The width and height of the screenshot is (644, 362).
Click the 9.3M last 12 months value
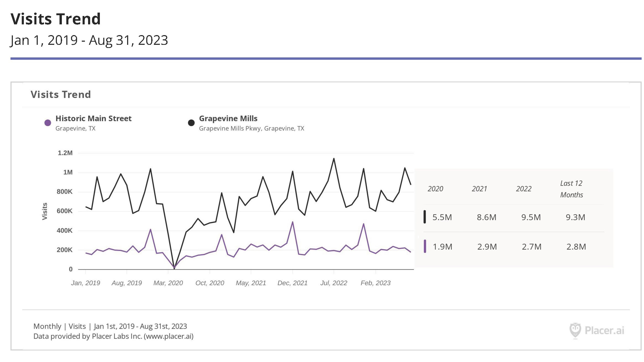575,217
